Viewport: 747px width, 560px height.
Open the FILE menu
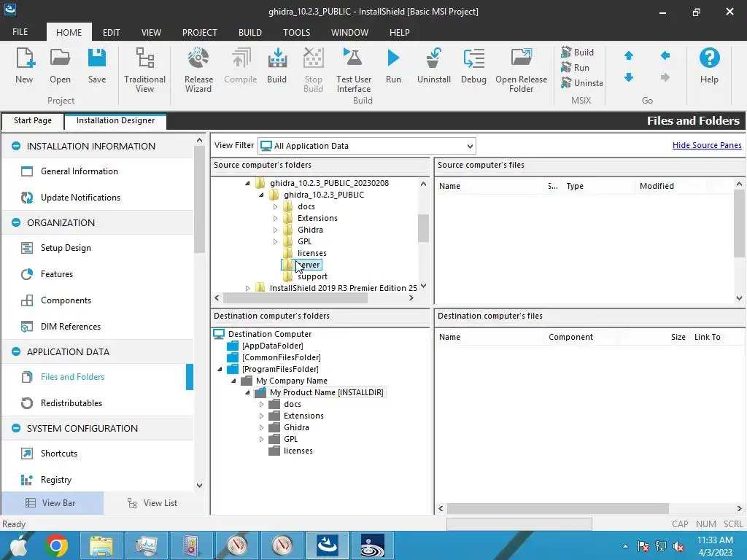tap(20, 32)
